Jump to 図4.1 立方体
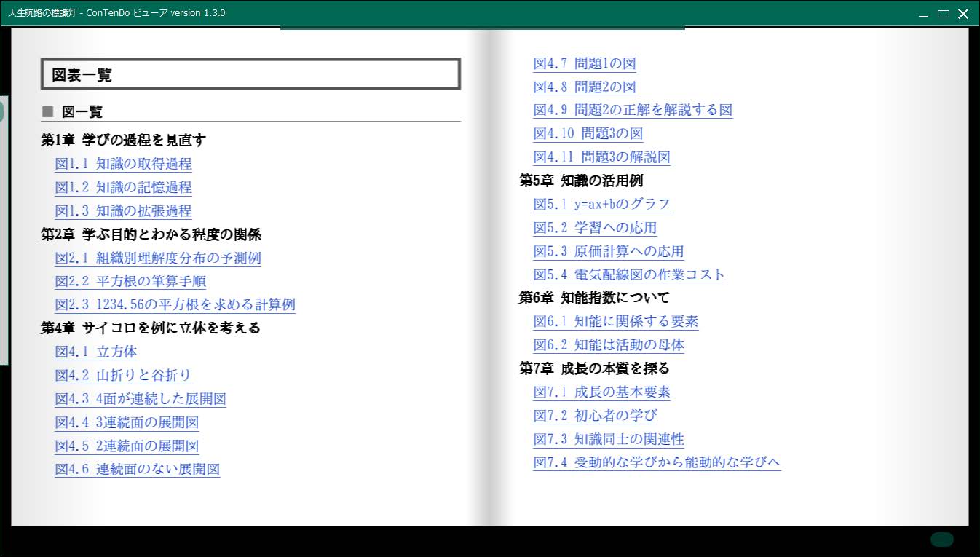This screenshot has height=557, width=980. pyautogui.click(x=95, y=352)
